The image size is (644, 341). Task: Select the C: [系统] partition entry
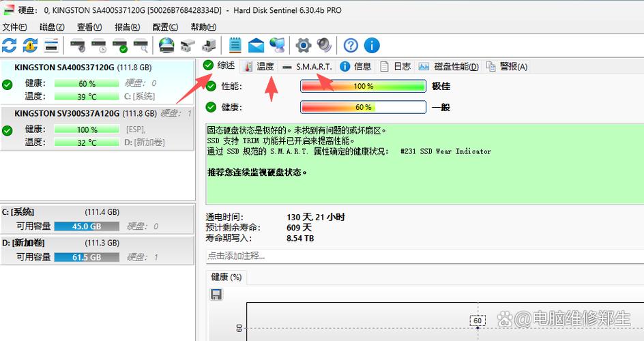(x=98, y=219)
